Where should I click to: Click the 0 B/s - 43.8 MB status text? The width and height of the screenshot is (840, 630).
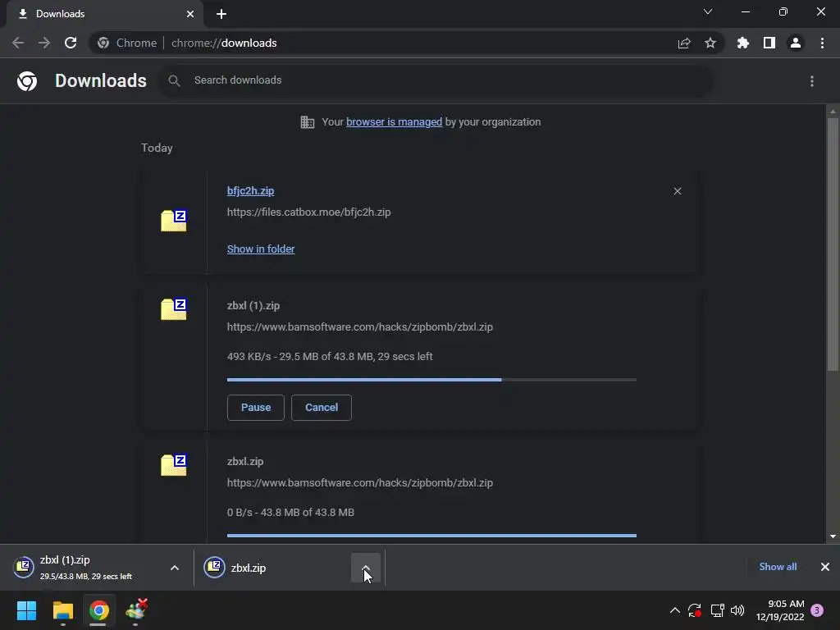[290, 512]
